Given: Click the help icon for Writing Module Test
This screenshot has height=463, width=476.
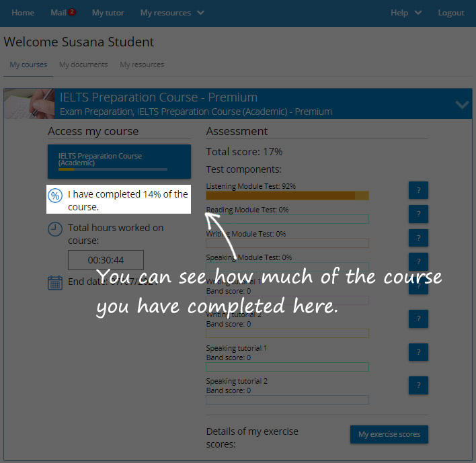Looking at the screenshot, I should click(x=418, y=238).
